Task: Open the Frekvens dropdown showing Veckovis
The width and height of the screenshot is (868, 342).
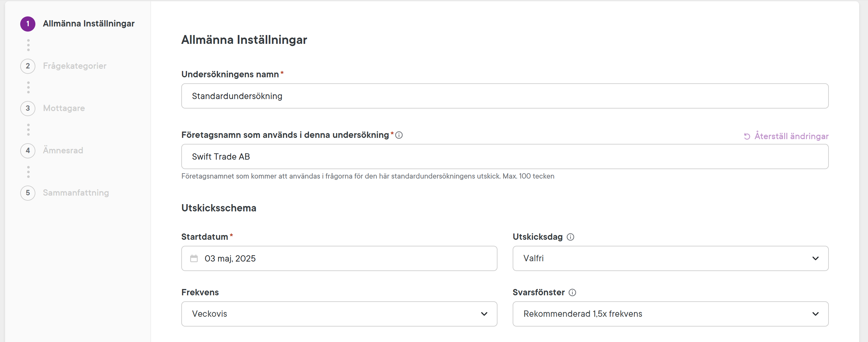Action: [339, 314]
